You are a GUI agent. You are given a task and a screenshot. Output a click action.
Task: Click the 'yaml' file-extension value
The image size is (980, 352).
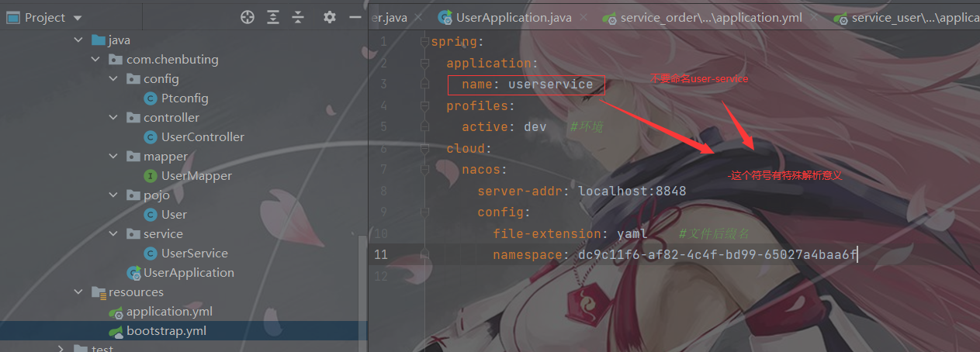click(632, 233)
